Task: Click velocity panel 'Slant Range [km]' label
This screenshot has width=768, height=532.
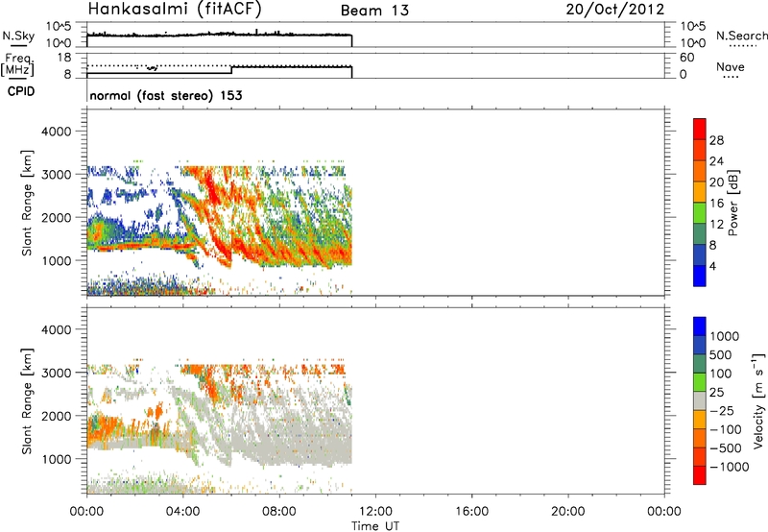Action: tap(27, 400)
